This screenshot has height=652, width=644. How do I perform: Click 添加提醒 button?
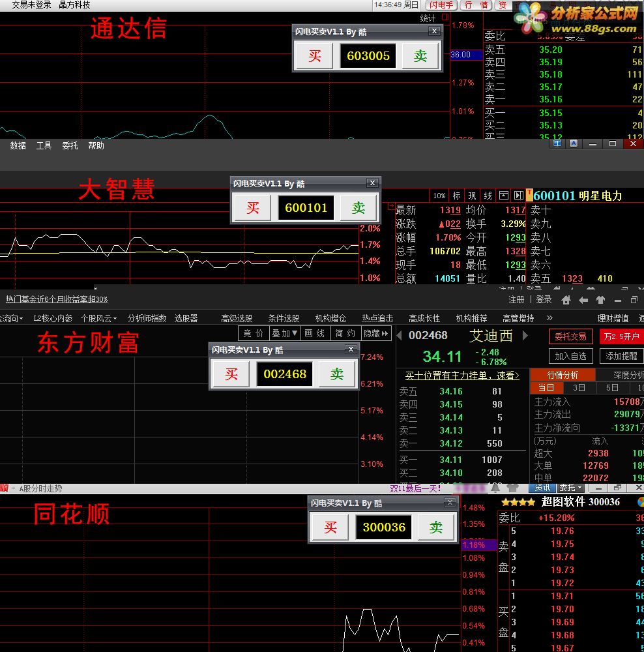click(x=622, y=357)
